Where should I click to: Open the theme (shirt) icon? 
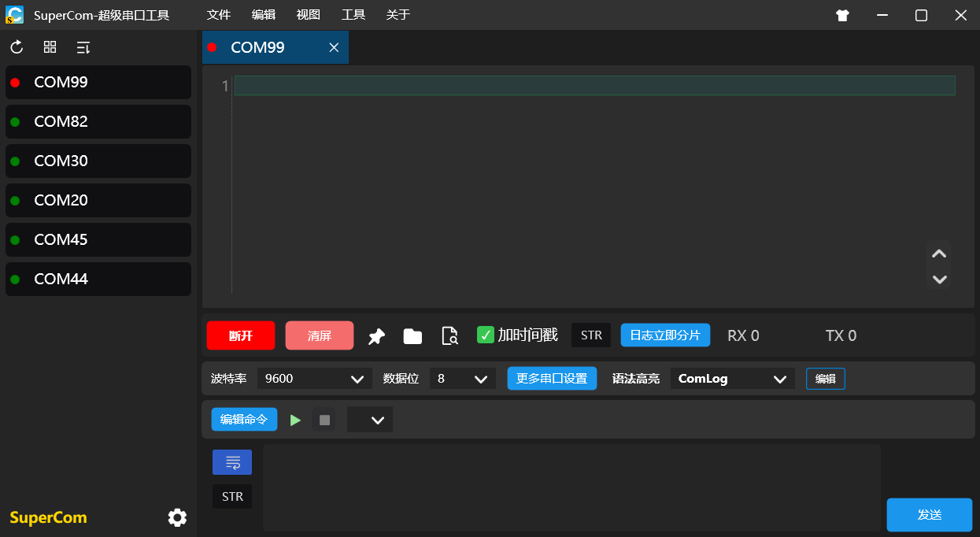pos(843,15)
